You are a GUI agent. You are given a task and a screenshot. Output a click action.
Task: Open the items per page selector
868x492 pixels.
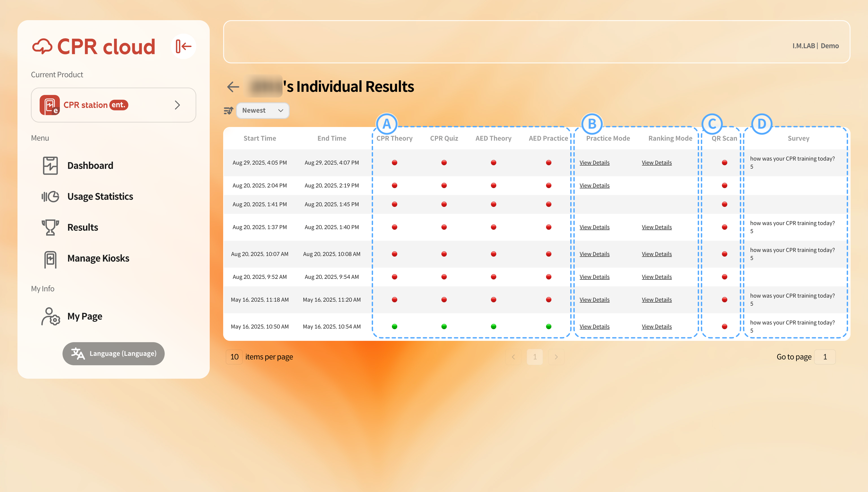pos(234,357)
